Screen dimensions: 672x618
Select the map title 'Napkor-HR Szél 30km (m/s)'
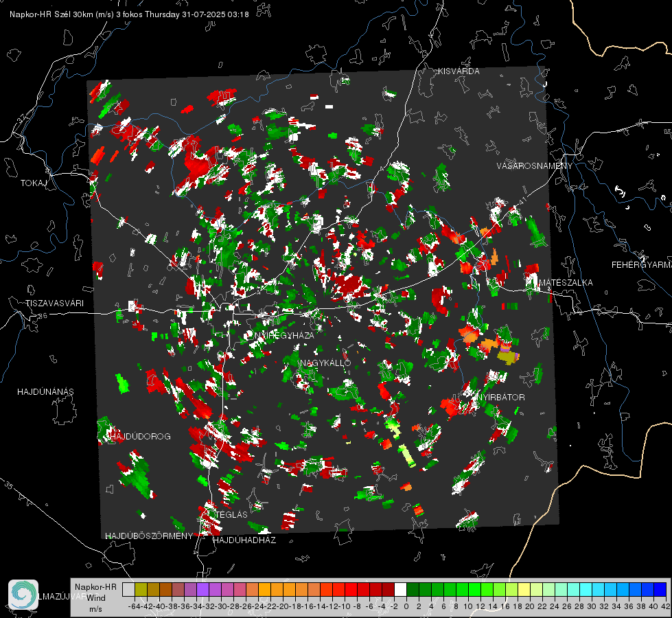(x=62, y=14)
